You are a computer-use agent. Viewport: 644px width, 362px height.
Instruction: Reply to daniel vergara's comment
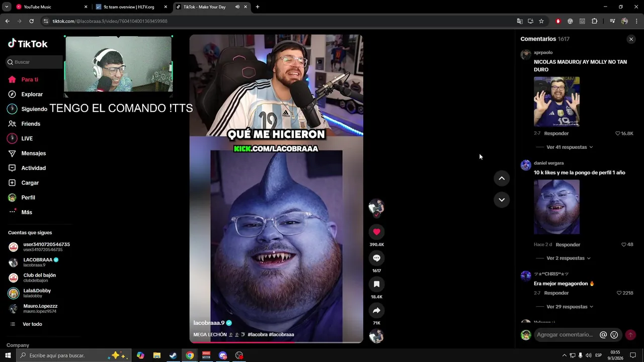click(x=568, y=245)
